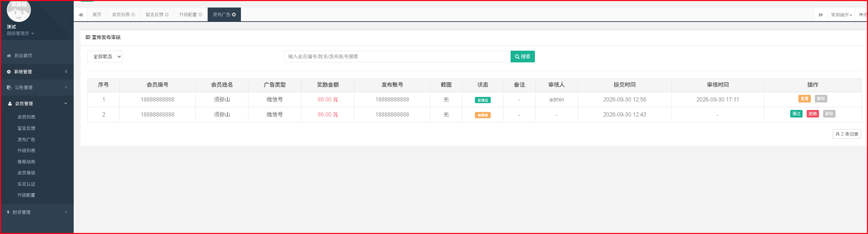Screen dimensions: 868x234
Task: Click 88.00 元 in row 1
Action: point(328,100)
